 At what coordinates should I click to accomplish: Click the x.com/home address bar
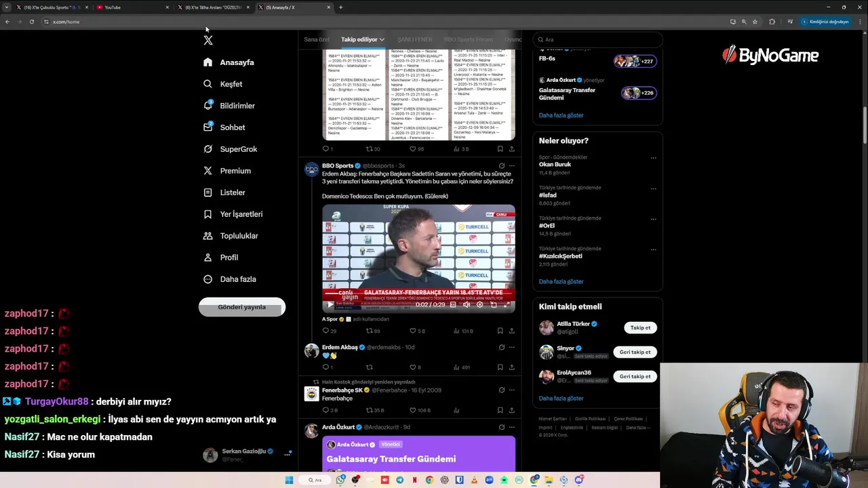[380, 22]
